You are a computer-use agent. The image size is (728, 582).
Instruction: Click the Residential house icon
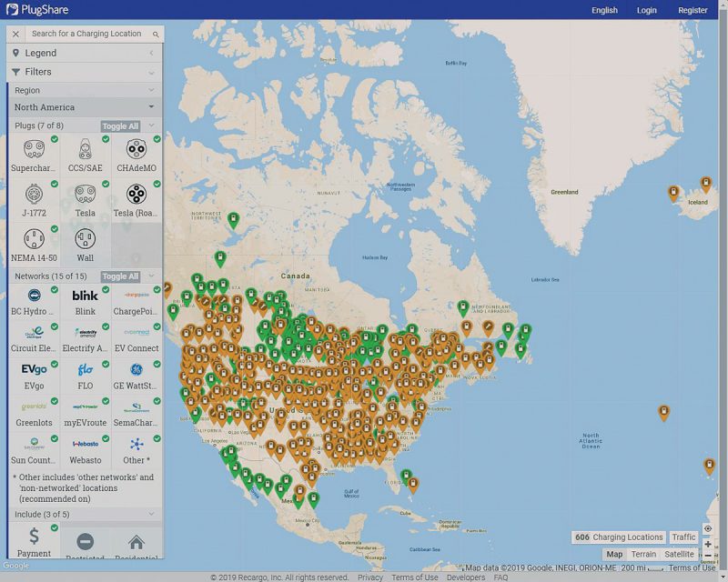pyautogui.click(x=136, y=542)
